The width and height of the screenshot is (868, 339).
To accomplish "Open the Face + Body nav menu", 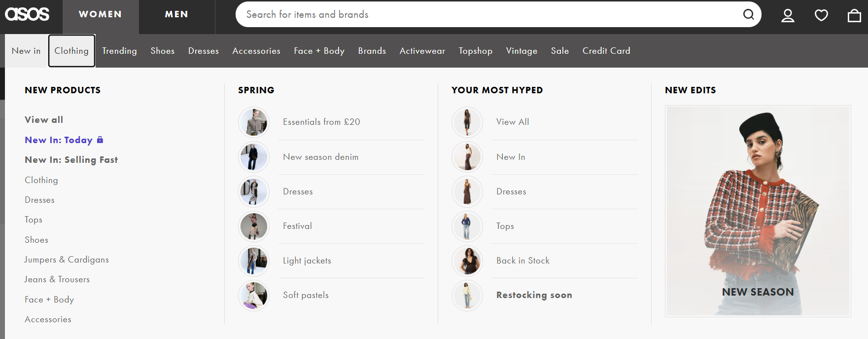I will tap(319, 51).
